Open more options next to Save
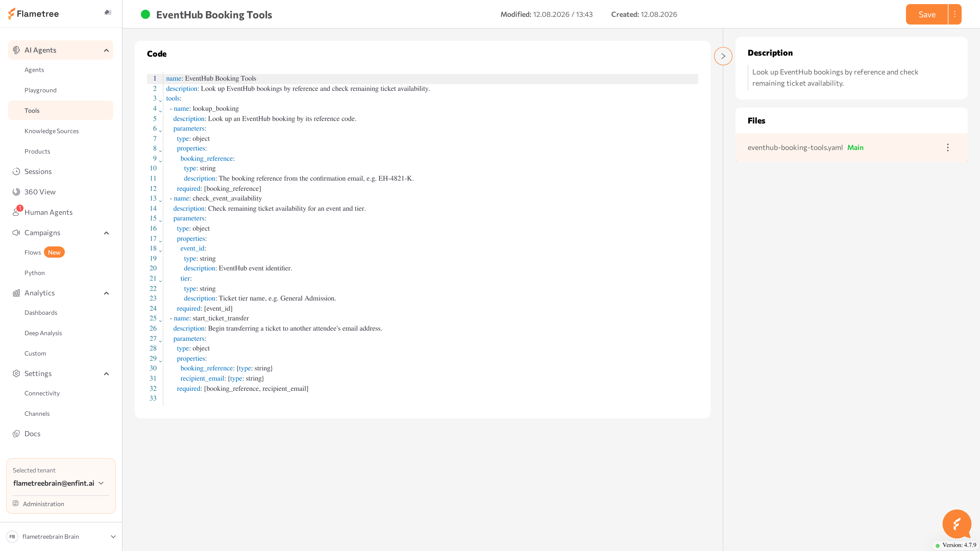The image size is (980, 551). (955, 15)
